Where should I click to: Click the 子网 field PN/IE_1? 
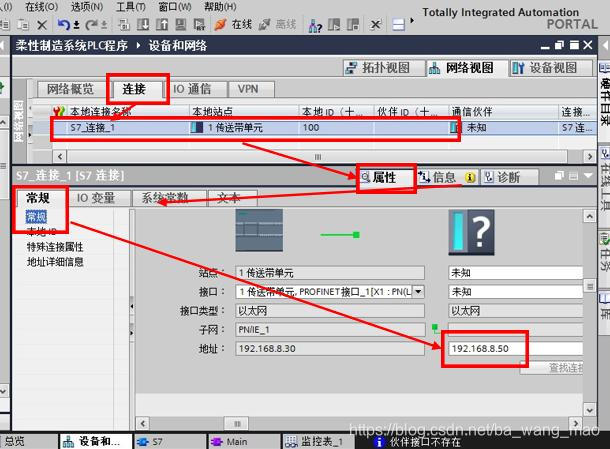click(x=330, y=330)
